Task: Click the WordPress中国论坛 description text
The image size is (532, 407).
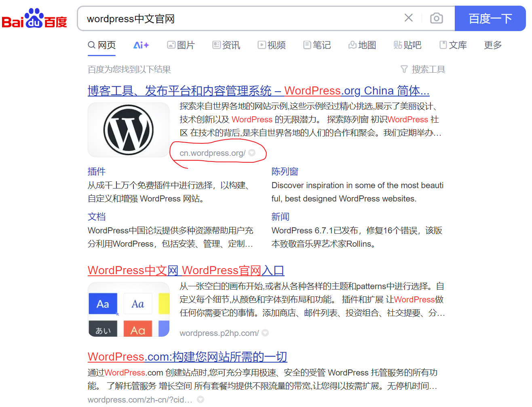Action: (171, 237)
